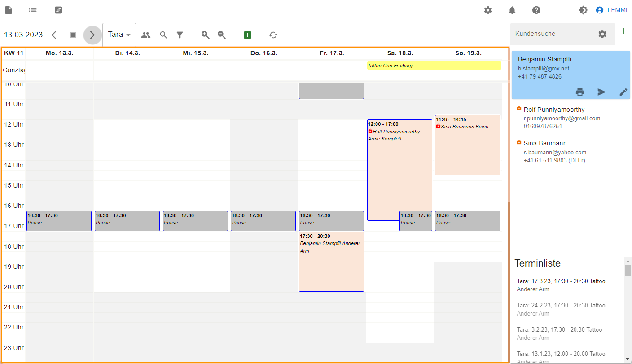
Task: Open the filter funnel icon
Action: click(x=180, y=35)
